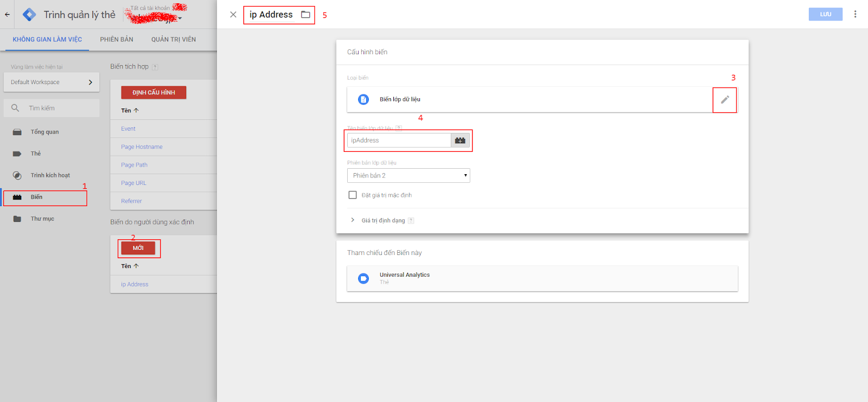Click the Tham chiếu đến Biến này heading
868x402 pixels.
click(385, 253)
